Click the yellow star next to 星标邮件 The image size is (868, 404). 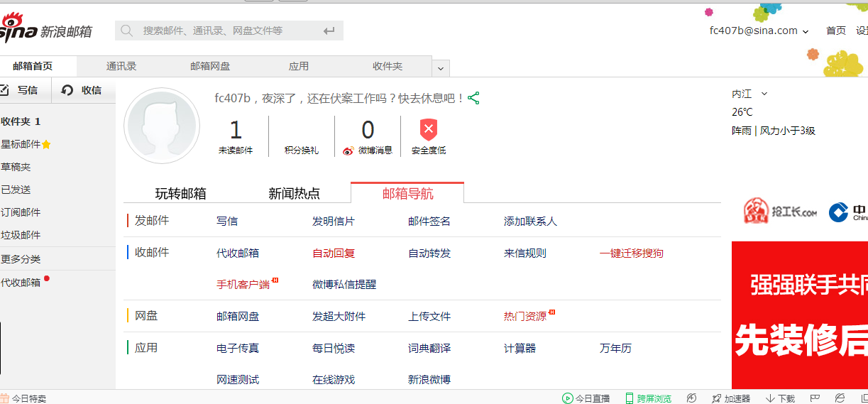click(46, 144)
